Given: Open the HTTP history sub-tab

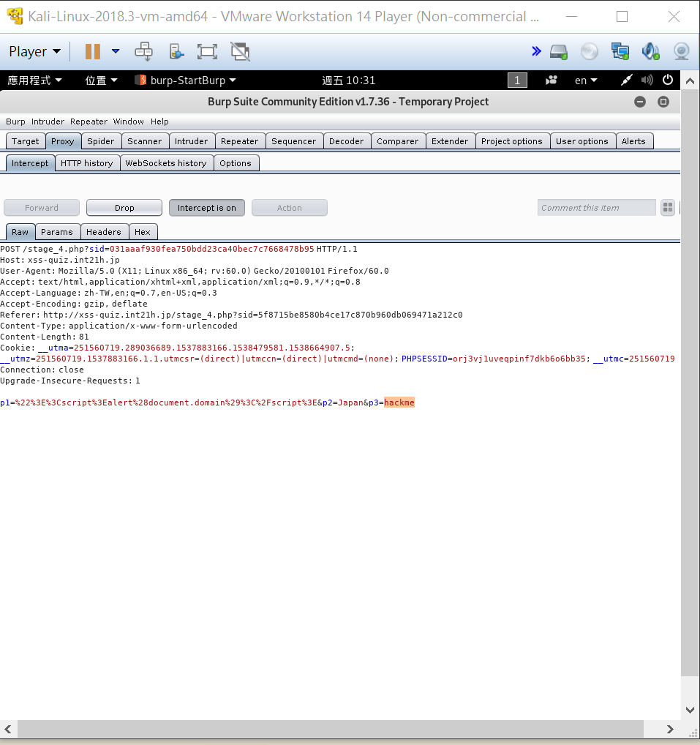Looking at the screenshot, I should point(87,163).
